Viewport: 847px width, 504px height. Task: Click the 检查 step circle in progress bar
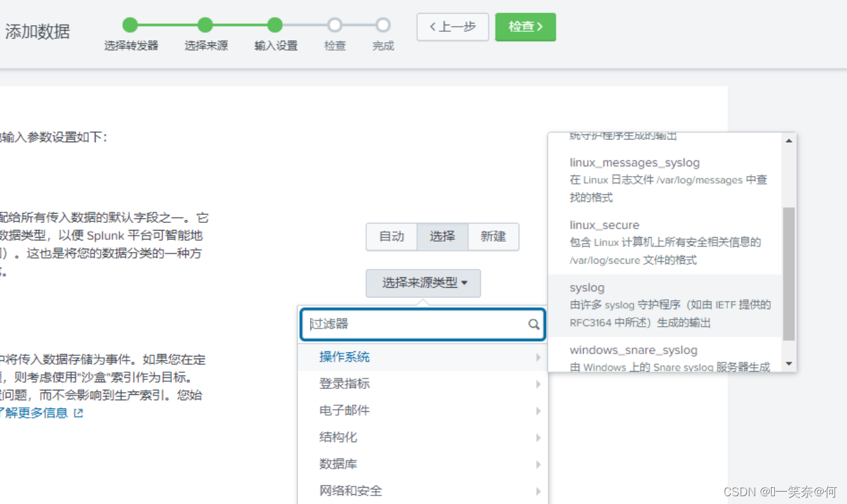click(334, 25)
